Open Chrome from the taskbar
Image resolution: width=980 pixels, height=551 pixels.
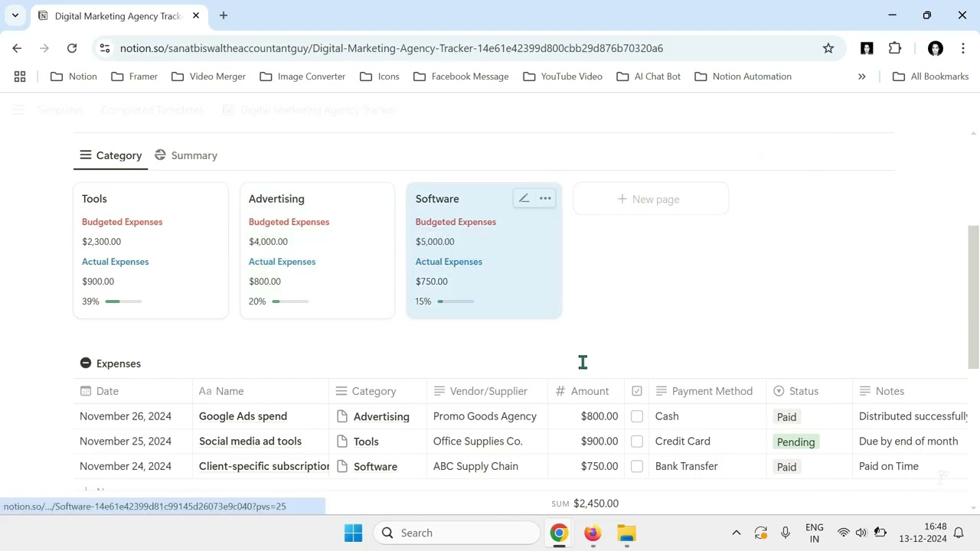tap(559, 533)
